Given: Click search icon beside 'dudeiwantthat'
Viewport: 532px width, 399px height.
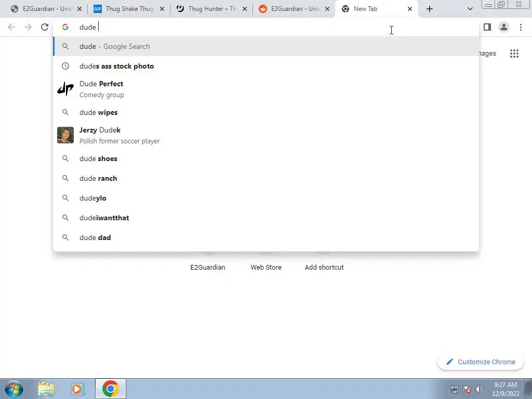Looking at the screenshot, I should (65, 218).
